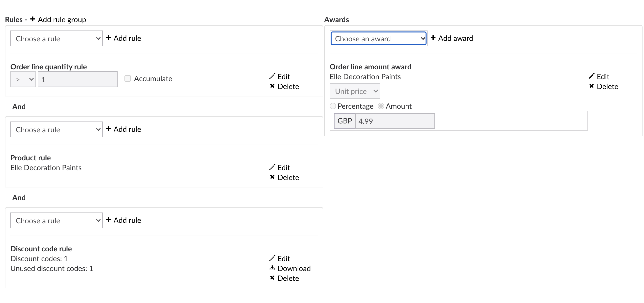Click Add award link text
This screenshot has height=303, width=644.
click(x=456, y=38)
